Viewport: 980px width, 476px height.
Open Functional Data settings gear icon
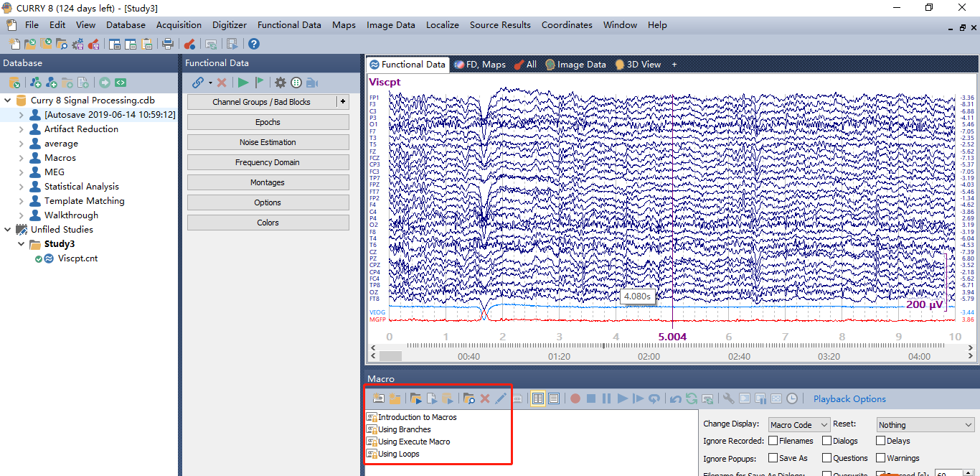click(x=281, y=83)
